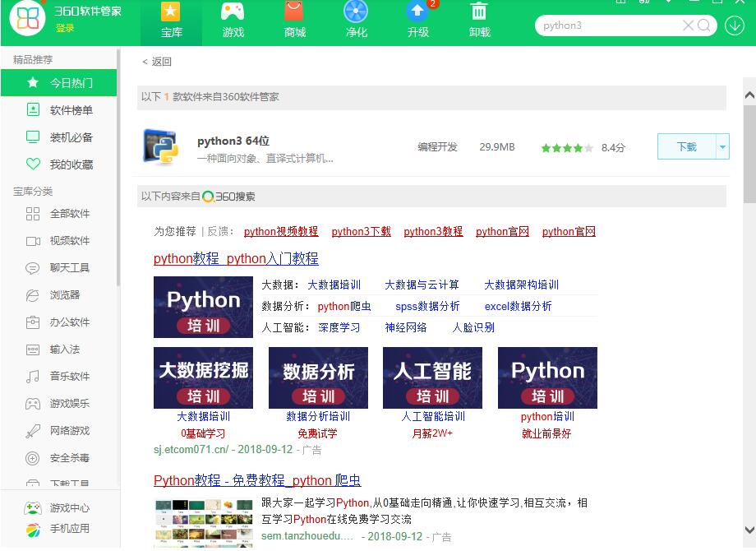
Task: Open the python3下载 suggestion link
Action: 361,232
